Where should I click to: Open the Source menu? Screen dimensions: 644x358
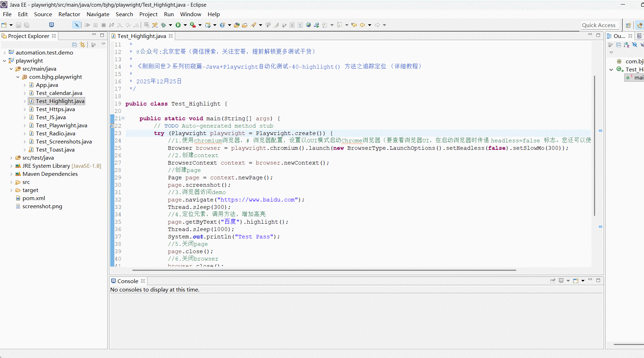[x=43, y=14]
